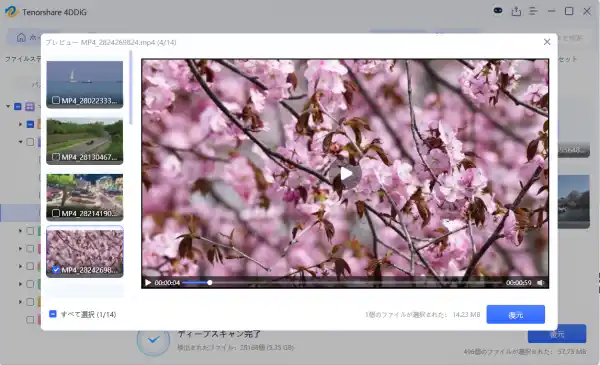Click the selected size 14.23 MB text
The image size is (600, 365).
tap(466, 314)
